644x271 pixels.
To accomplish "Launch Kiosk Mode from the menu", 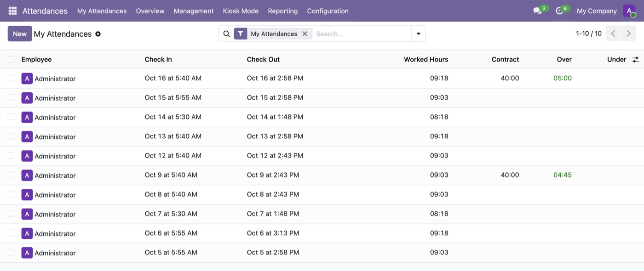I will coord(241,11).
